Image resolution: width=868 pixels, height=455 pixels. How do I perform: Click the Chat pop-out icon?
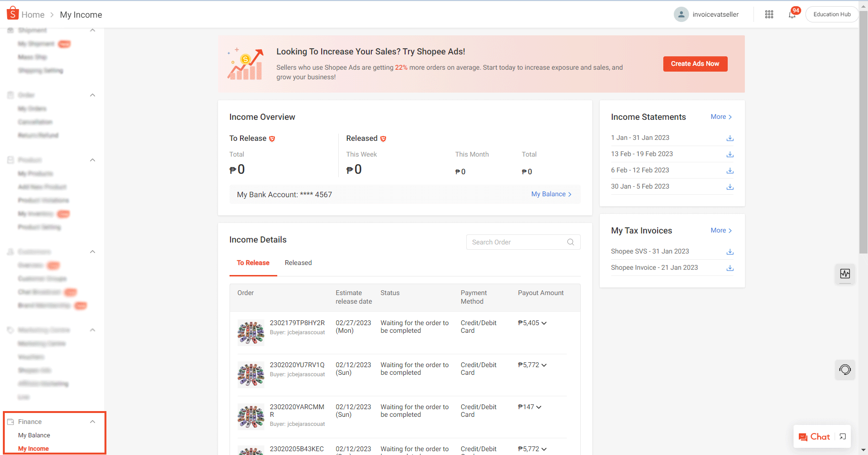(842, 436)
